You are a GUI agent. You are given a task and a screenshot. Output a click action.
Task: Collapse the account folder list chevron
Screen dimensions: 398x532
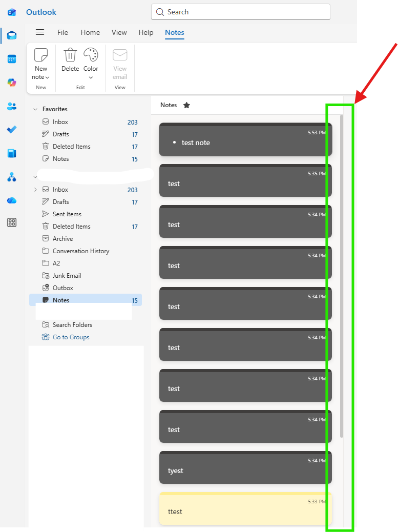35,177
